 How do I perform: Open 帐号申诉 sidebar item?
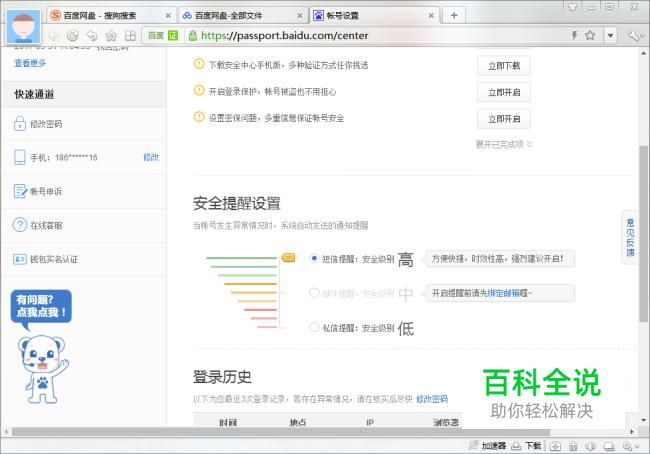46,192
